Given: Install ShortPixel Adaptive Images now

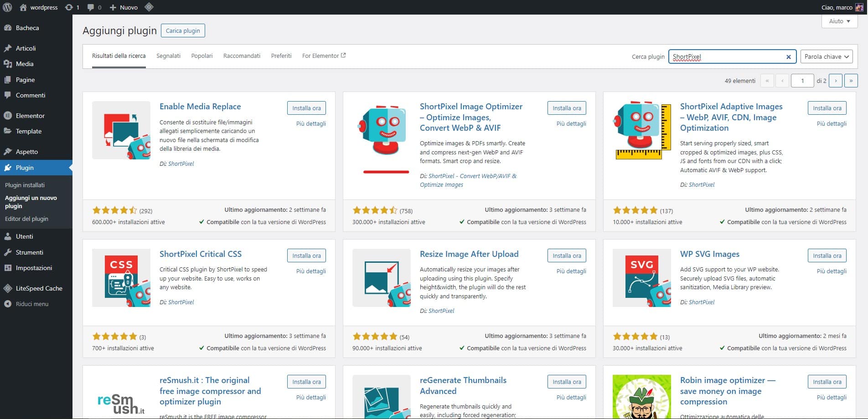Looking at the screenshot, I should [x=827, y=108].
